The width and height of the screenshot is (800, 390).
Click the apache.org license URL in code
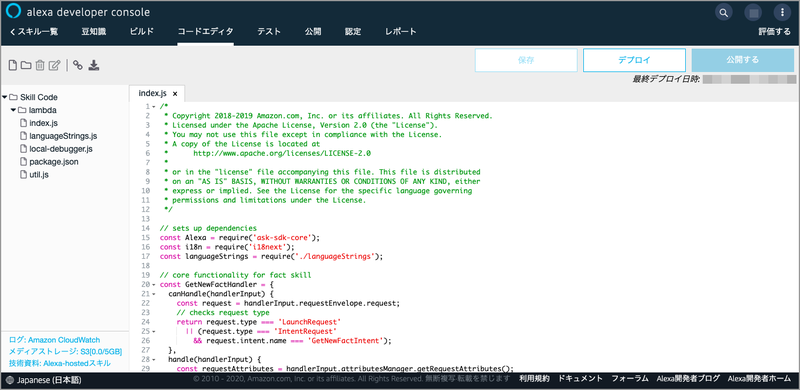tap(282, 153)
